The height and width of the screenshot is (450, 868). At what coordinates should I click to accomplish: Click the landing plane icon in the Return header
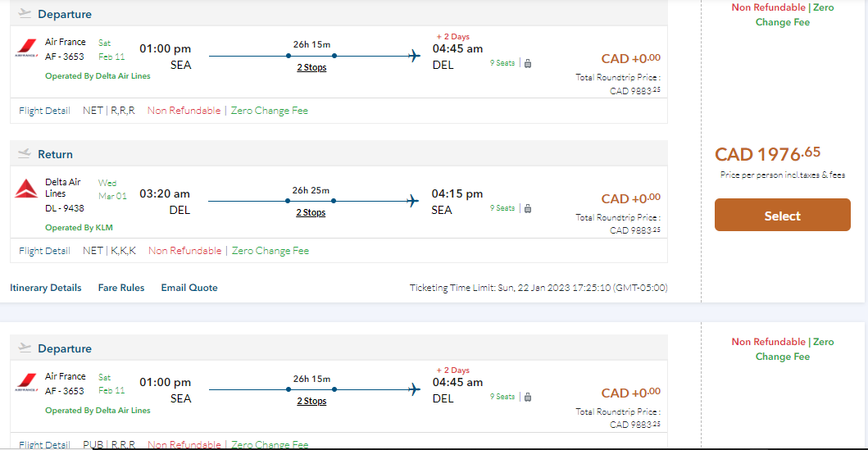(x=24, y=154)
